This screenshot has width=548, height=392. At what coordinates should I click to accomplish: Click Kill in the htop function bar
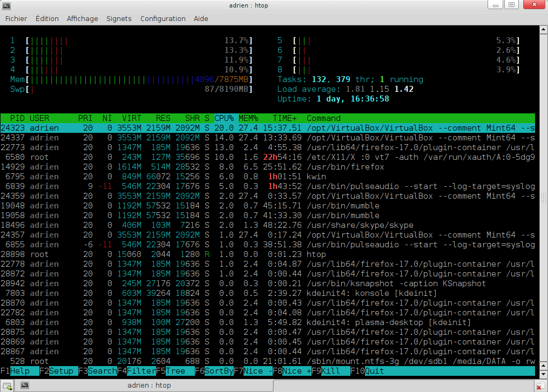pyautogui.click(x=336, y=371)
